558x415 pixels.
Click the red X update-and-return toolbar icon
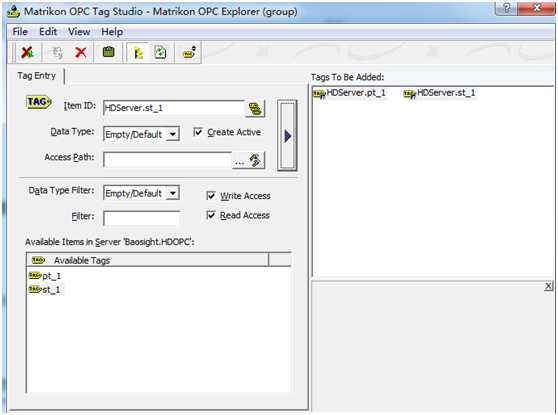(27, 53)
